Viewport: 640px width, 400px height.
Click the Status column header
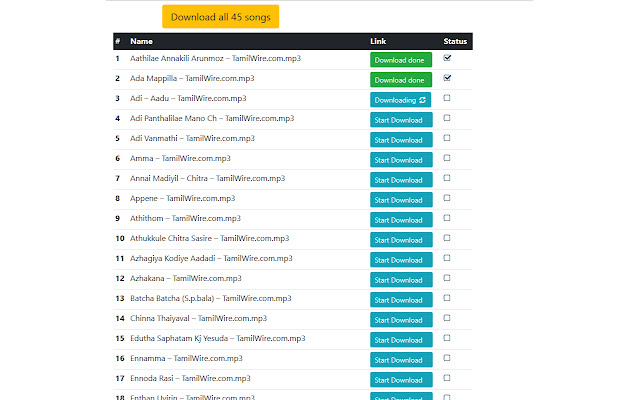(x=455, y=41)
